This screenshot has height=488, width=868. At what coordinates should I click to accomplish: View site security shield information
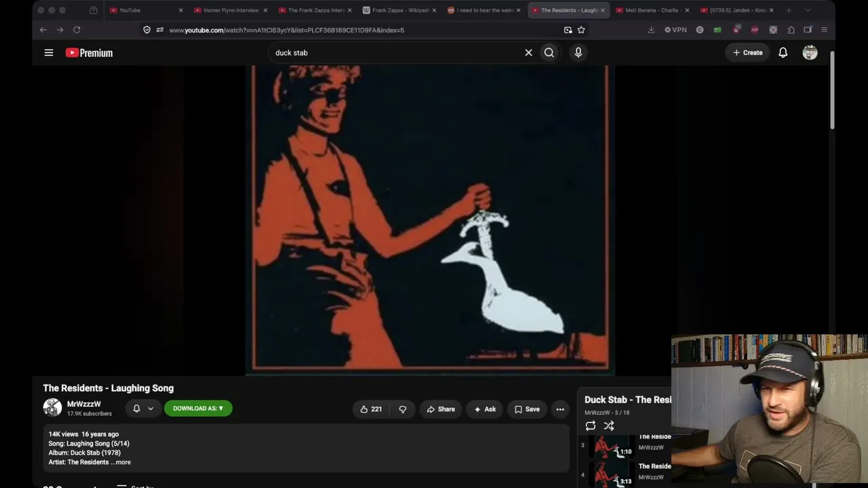tap(146, 30)
